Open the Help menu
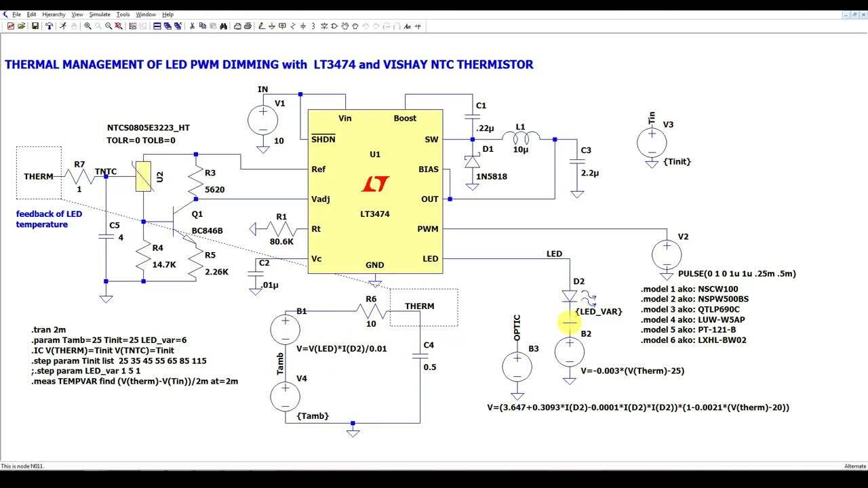 coord(167,14)
